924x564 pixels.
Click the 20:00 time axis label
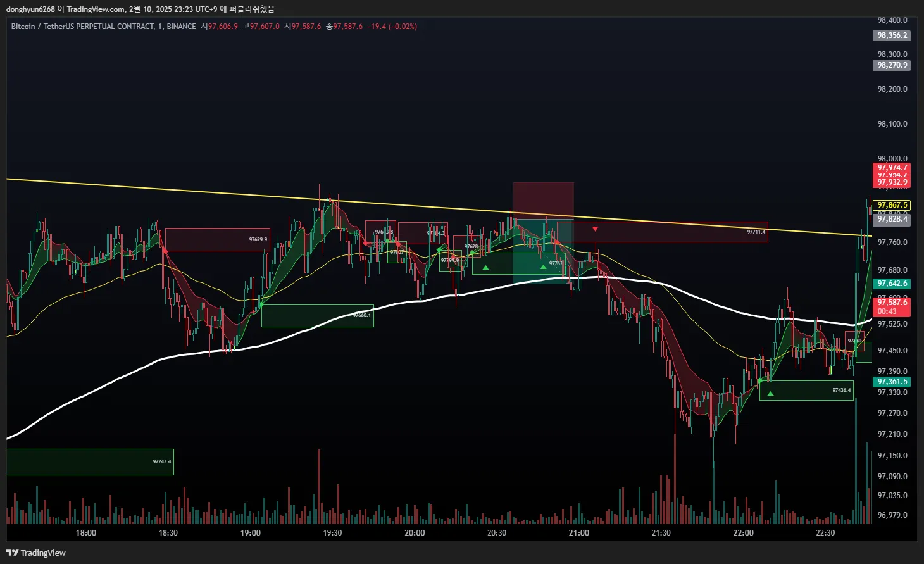click(415, 533)
